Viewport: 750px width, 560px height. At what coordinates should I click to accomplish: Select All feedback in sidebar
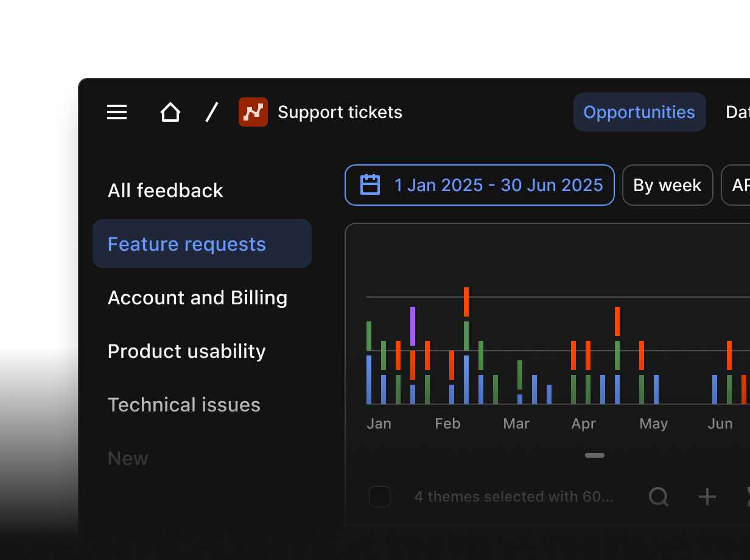click(165, 191)
